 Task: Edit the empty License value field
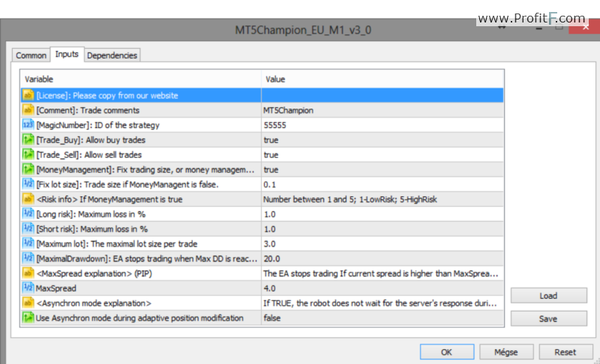[x=382, y=95]
